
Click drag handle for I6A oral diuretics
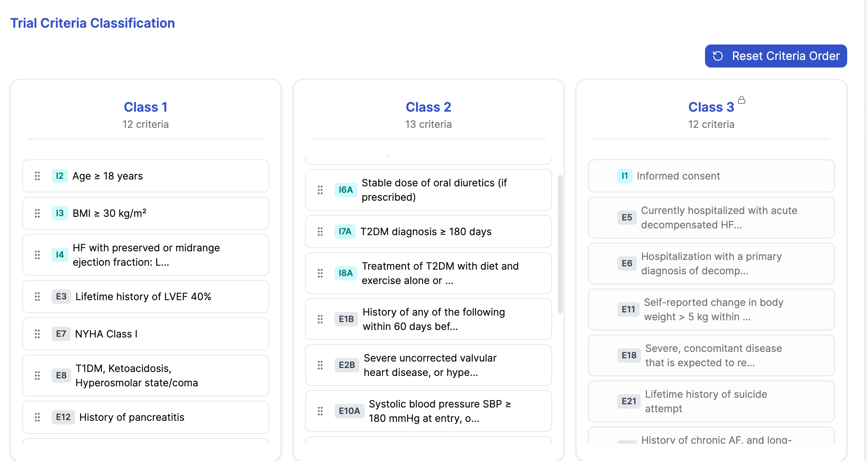click(320, 190)
